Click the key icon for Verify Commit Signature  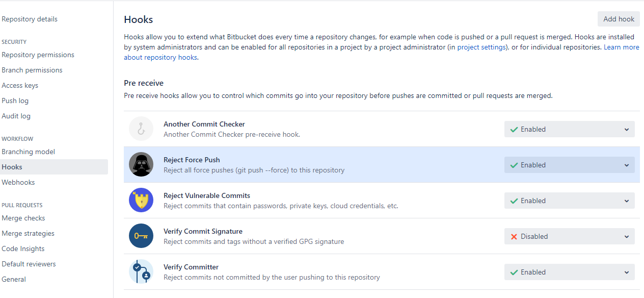[141, 236]
